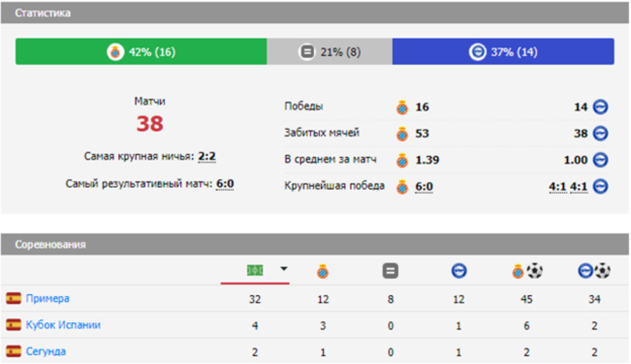
Task: Click Espanyol crest beside 16 wins
Action: pos(402,107)
